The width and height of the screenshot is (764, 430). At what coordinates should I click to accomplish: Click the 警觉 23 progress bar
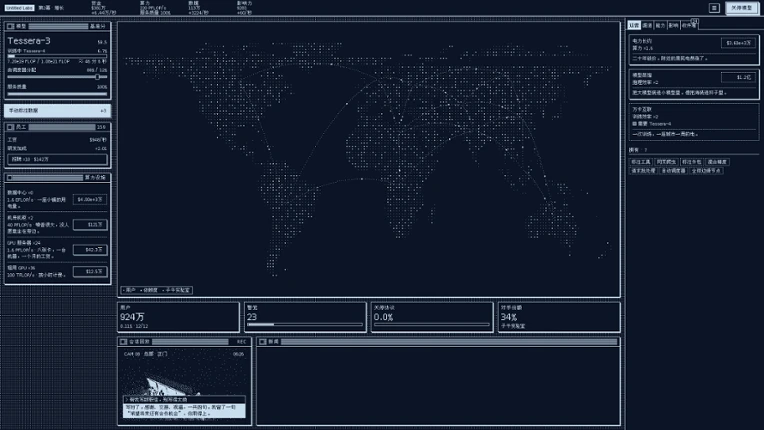click(305, 324)
